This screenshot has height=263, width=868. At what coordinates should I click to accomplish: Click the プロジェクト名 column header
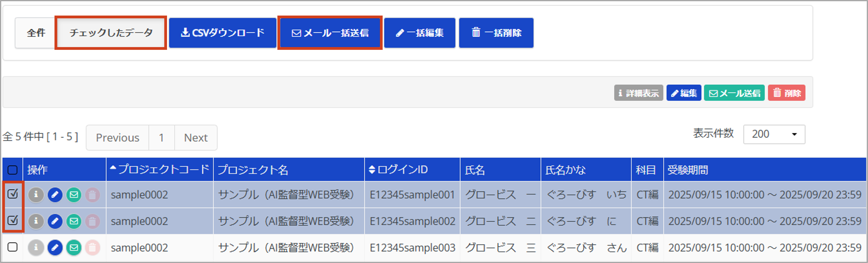289,169
